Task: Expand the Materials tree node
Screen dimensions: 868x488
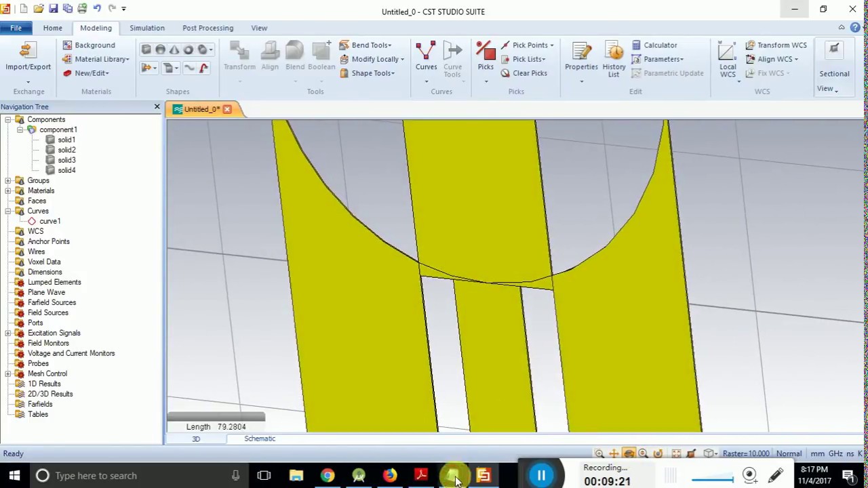Action: [x=8, y=190]
